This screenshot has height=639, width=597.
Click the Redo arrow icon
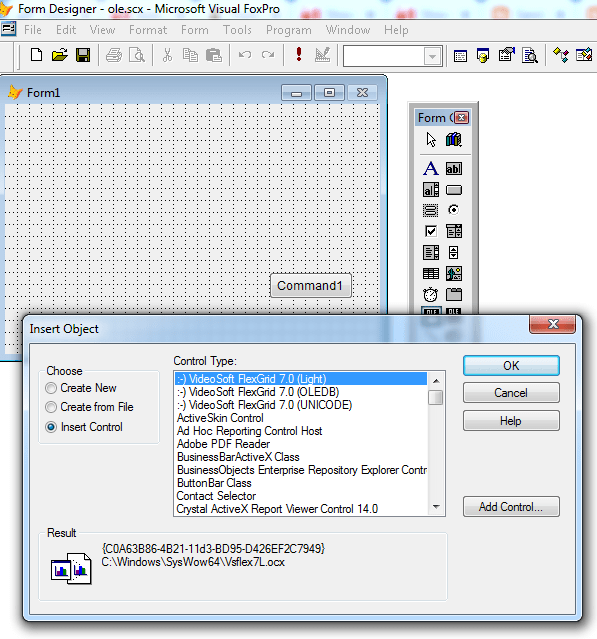[x=268, y=55]
